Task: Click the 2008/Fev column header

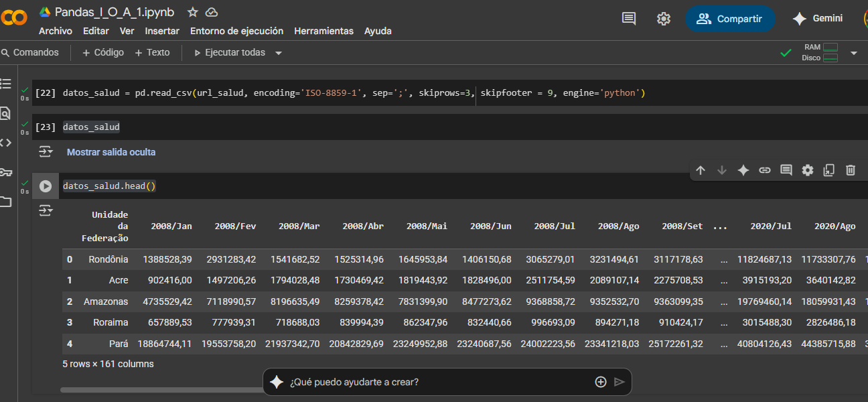Action: pos(235,226)
